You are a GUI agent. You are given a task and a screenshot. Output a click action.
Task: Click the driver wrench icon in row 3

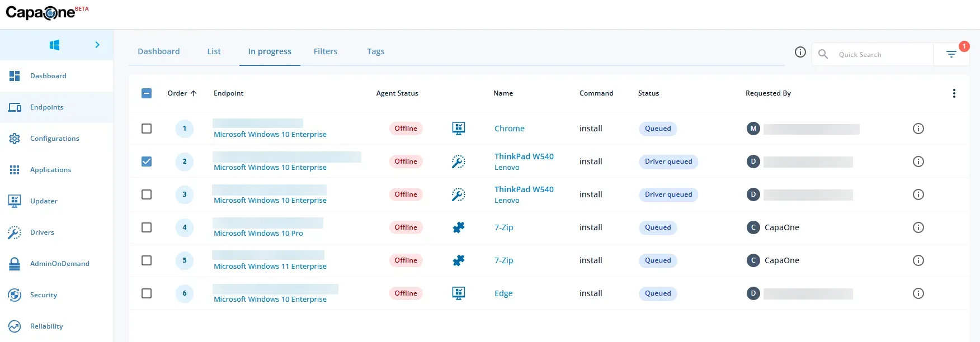tap(459, 194)
